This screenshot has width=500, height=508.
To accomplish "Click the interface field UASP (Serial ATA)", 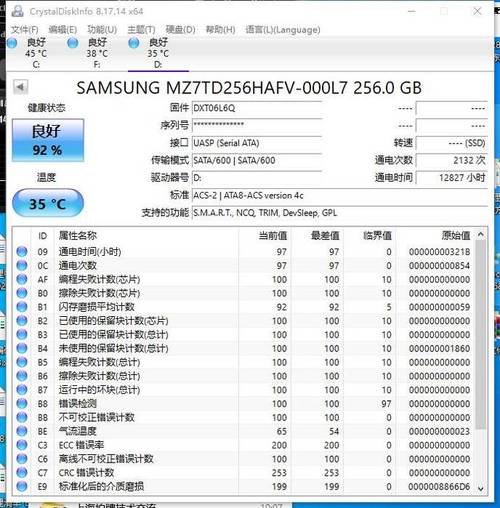I will [x=257, y=143].
